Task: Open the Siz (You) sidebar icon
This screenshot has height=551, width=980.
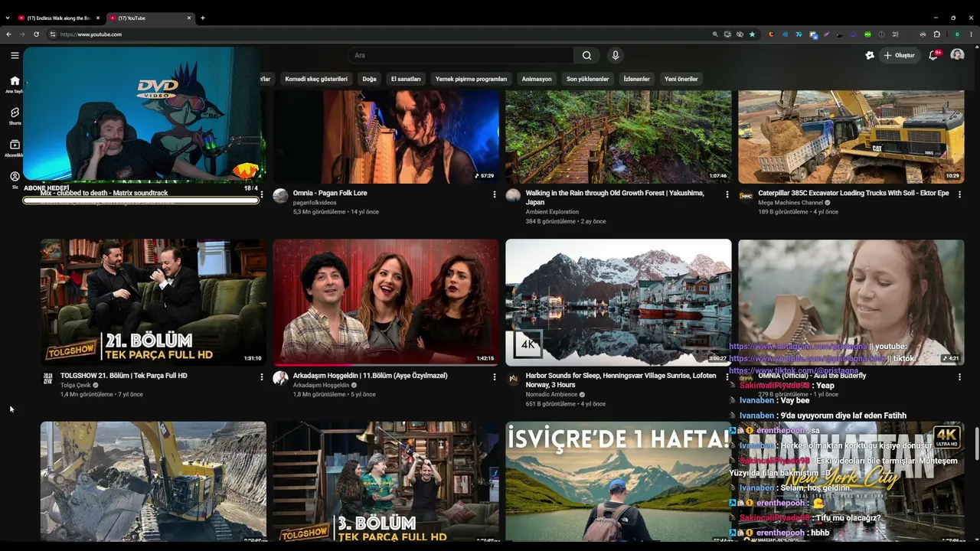Action: pos(15,180)
